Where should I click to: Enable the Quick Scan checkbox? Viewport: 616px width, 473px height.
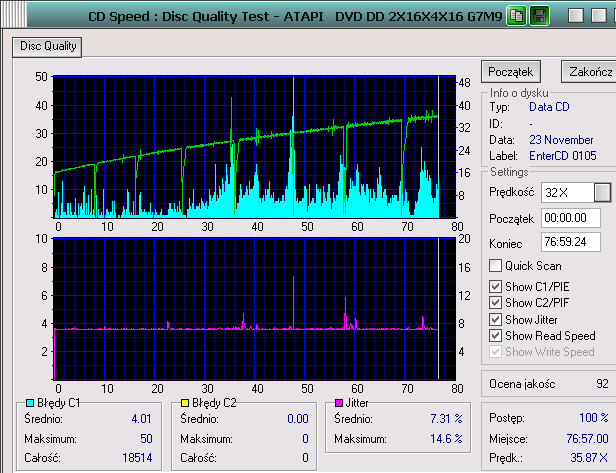pos(495,266)
